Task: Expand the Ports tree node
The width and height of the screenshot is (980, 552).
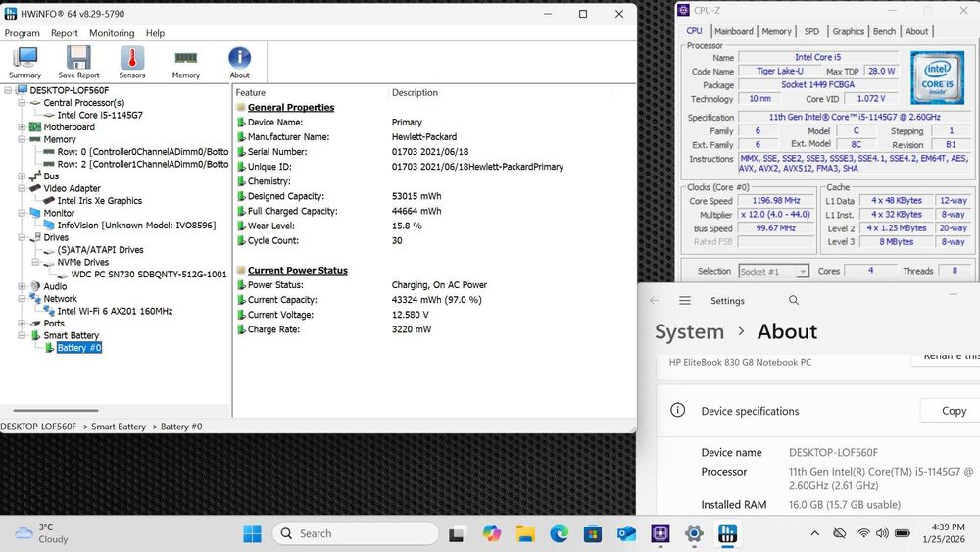Action: 22,324
